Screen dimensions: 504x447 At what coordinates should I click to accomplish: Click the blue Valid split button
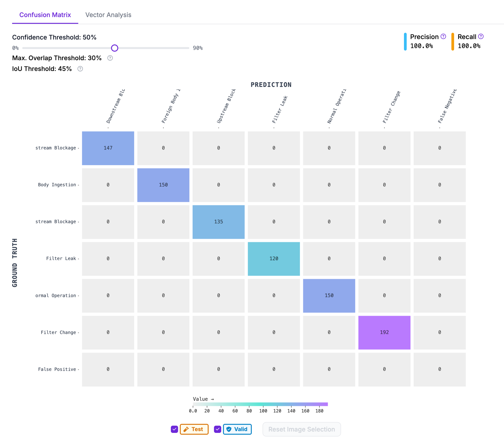237,429
